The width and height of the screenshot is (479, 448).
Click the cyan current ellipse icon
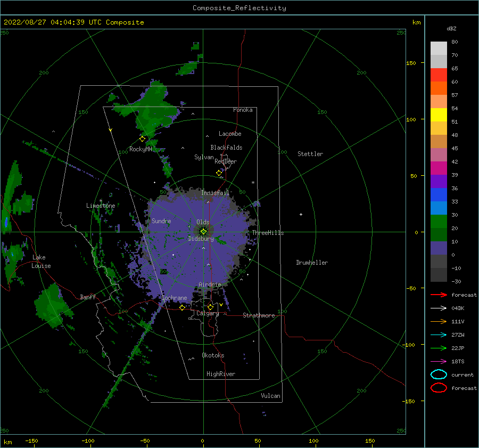pos(439,374)
